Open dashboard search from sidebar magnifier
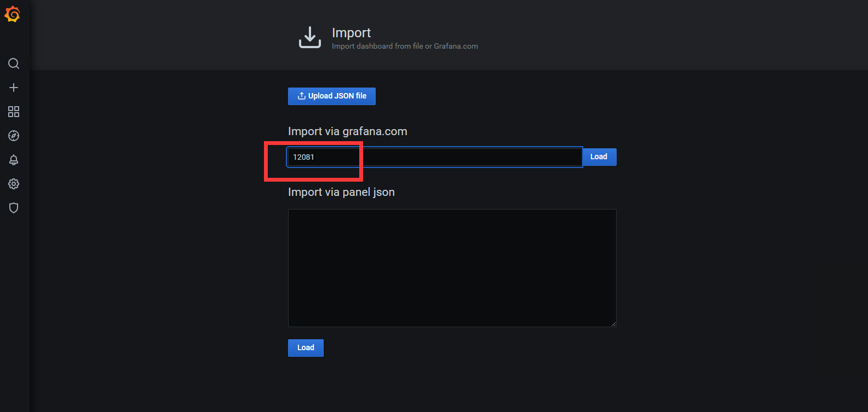 pyautogui.click(x=14, y=63)
